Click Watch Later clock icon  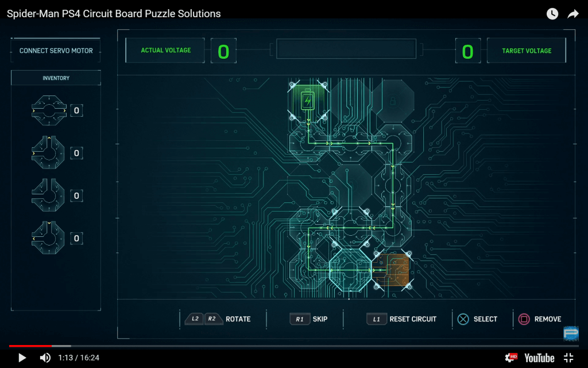[552, 14]
